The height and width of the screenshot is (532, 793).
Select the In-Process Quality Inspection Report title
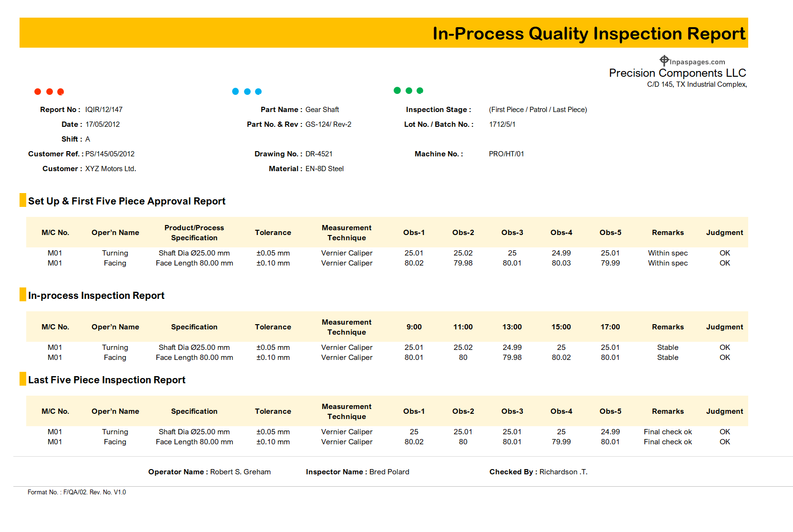click(589, 34)
